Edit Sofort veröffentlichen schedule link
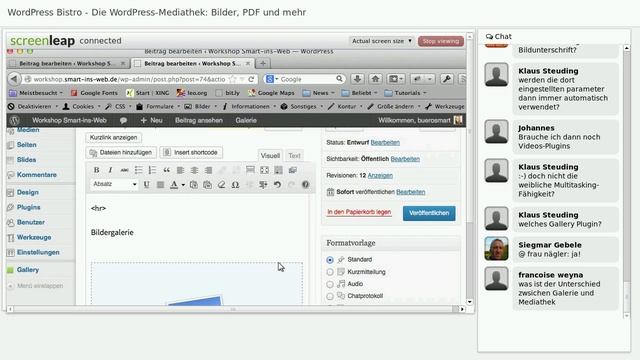This screenshot has width=640, height=360. coord(411,192)
